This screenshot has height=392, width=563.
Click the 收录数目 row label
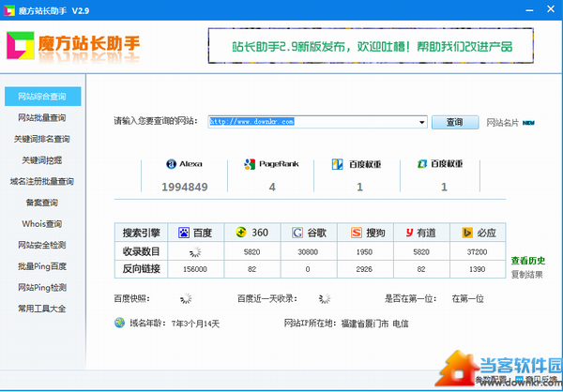[141, 252]
